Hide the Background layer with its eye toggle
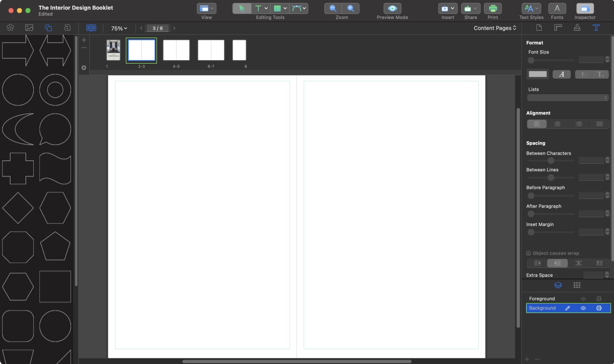 click(583, 308)
